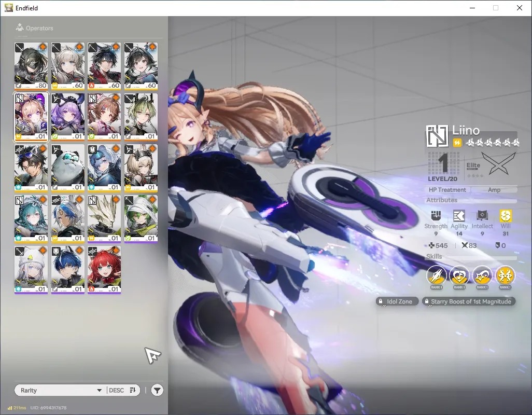
Task: Select the red-haired operator portrait
Action: [104, 270]
